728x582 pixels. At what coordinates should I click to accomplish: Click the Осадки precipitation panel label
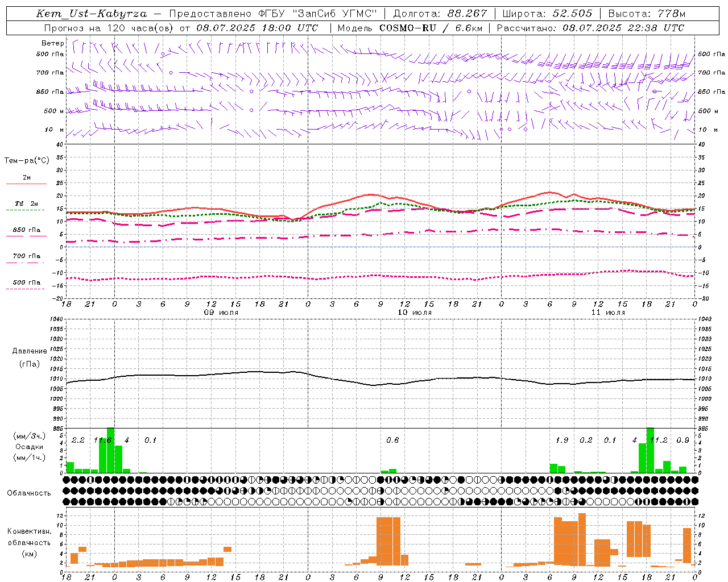(30, 447)
